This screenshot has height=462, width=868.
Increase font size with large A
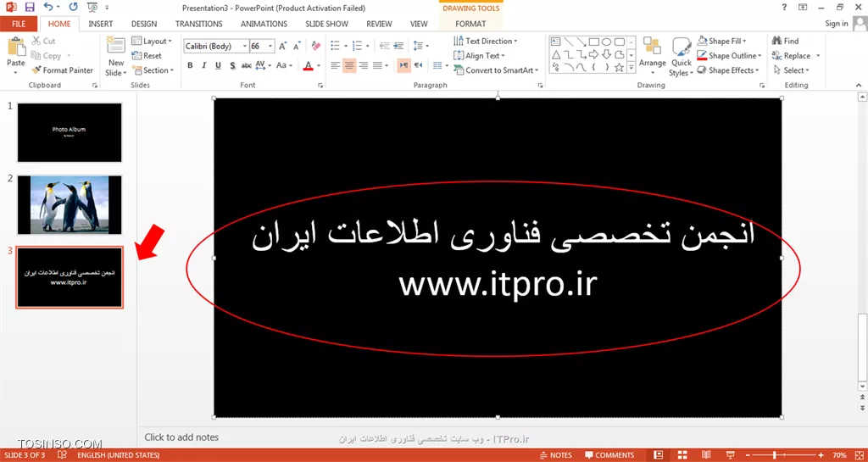[283, 47]
